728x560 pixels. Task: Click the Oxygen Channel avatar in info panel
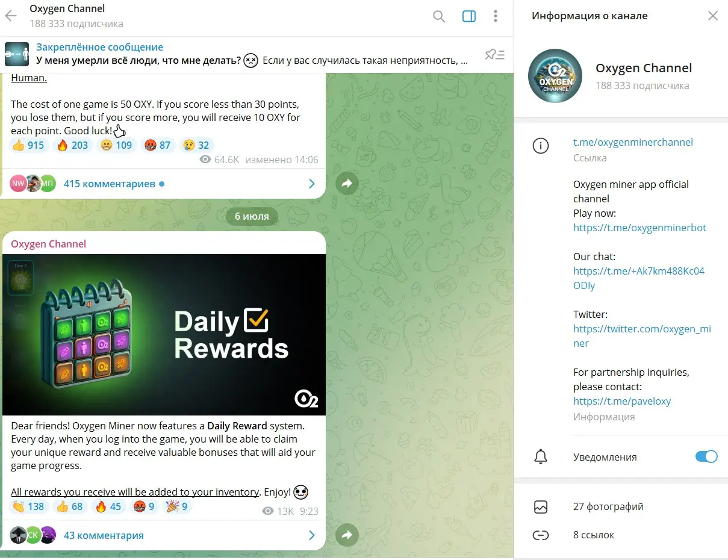click(555, 76)
